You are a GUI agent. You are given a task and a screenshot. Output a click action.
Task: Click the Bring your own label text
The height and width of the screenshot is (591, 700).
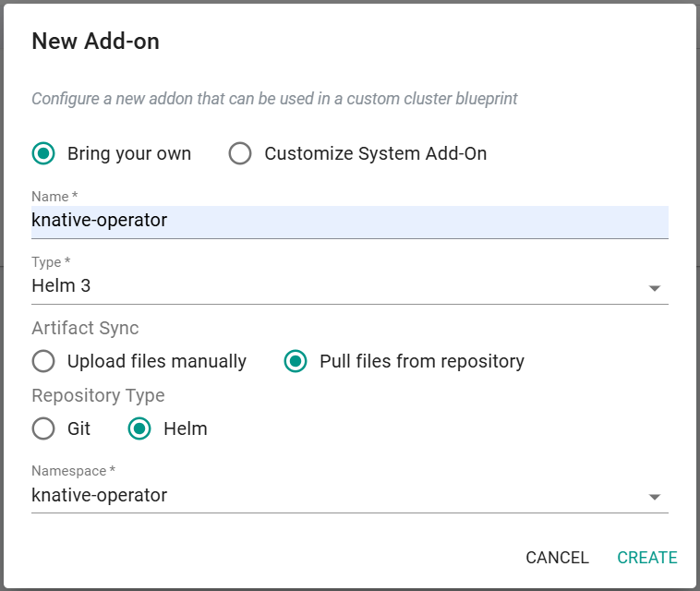[x=129, y=153]
